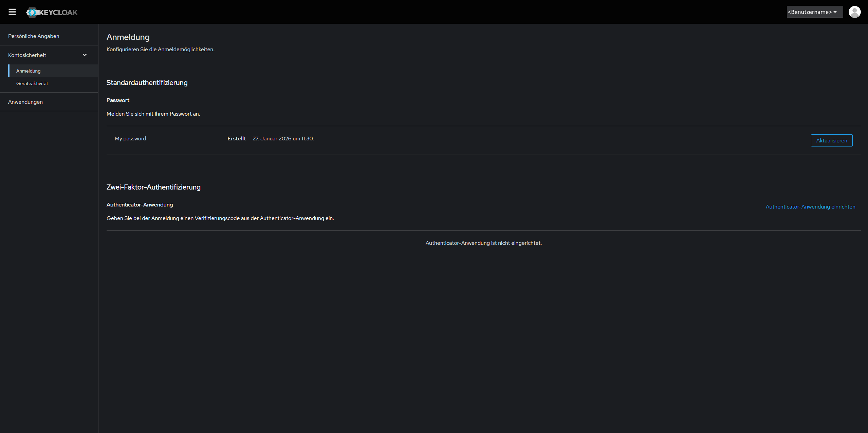This screenshot has height=433, width=868.
Task: Select Anmeldung in the sidebar
Action: tap(29, 71)
